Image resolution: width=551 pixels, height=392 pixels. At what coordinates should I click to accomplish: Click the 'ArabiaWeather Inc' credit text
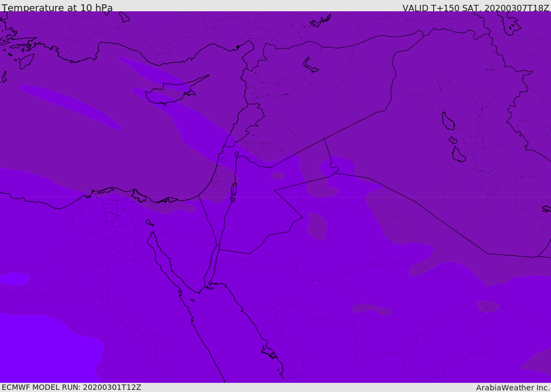[513, 388]
